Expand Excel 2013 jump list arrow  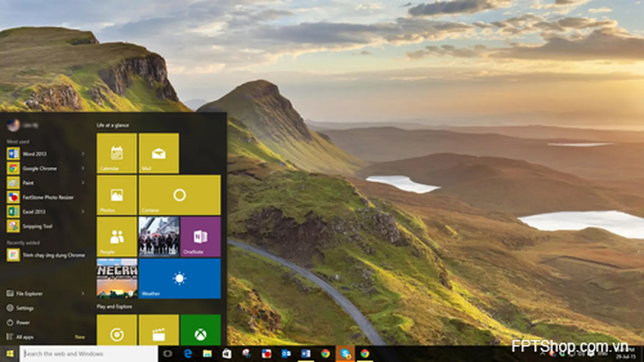coord(83,212)
